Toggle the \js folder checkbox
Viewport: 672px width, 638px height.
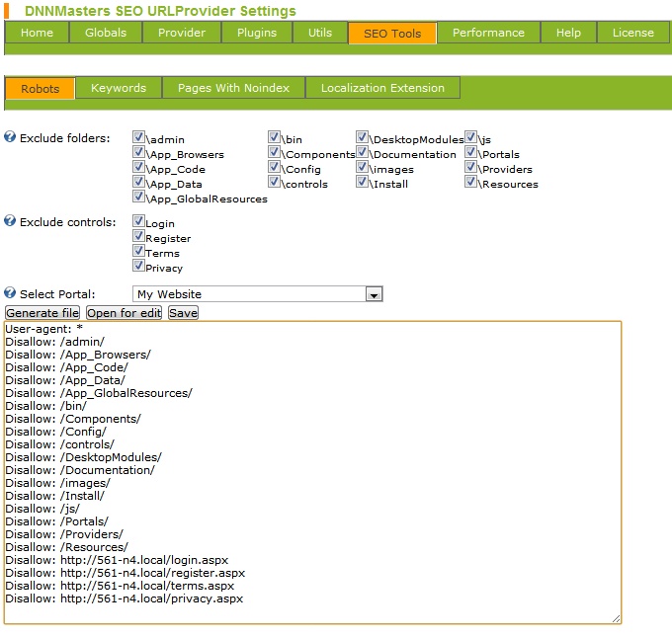[471, 137]
